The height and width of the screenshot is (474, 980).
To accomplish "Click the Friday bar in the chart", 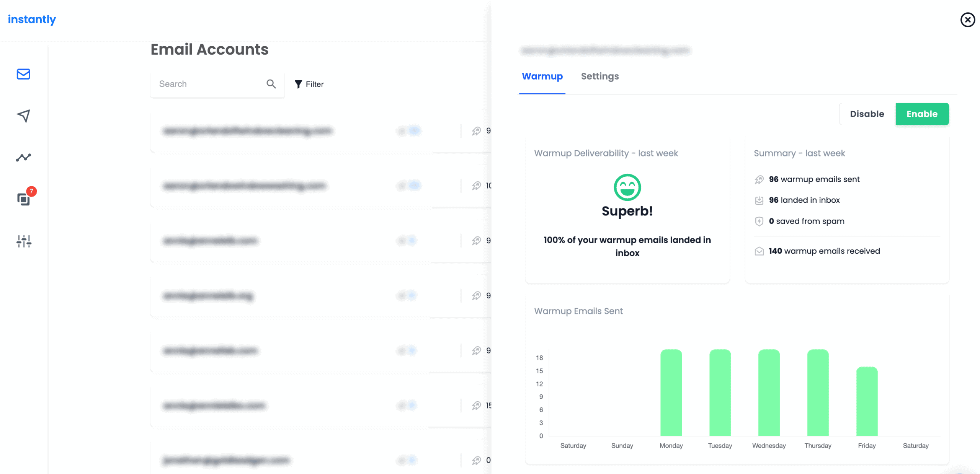I will click(x=867, y=401).
